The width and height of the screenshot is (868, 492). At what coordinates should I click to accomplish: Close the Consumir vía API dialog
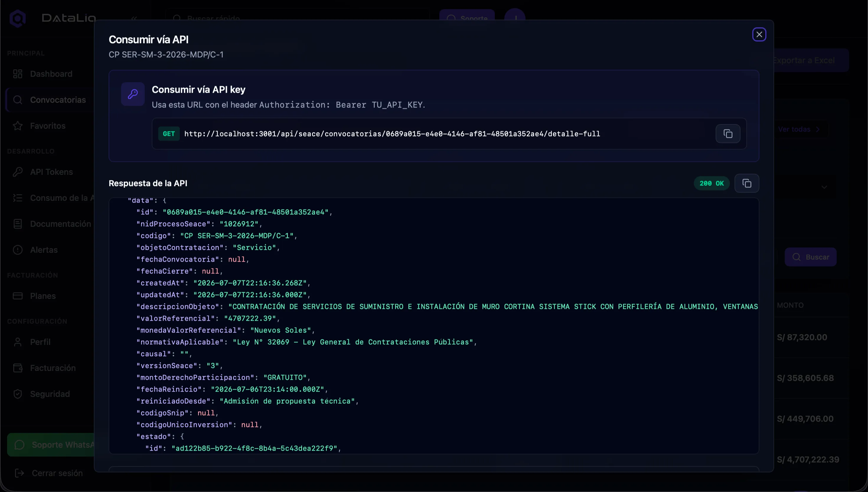[x=759, y=35]
